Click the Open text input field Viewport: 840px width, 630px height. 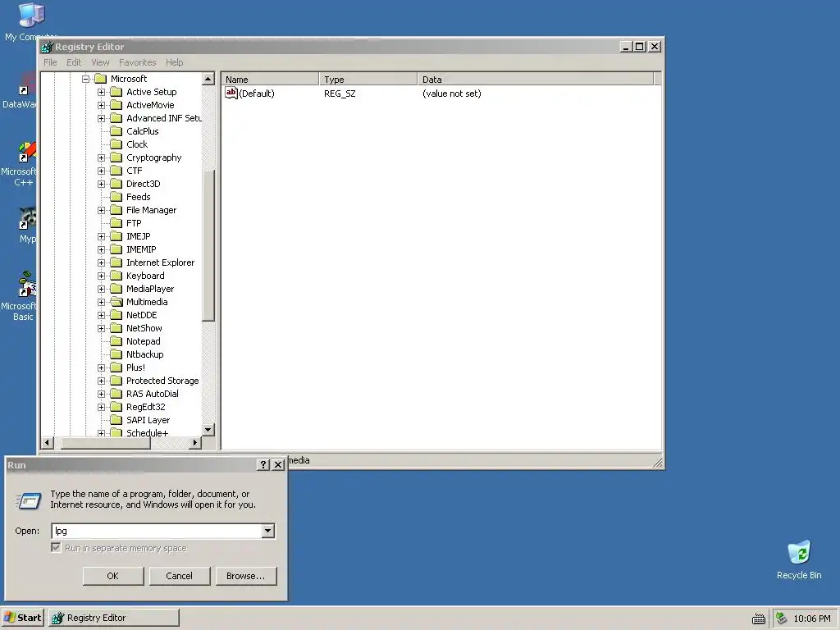pyautogui.click(x=157, y=531)
